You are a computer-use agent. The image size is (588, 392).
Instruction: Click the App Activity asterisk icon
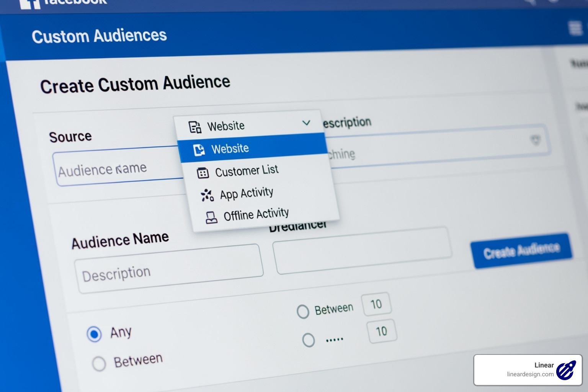pos(206,195)
